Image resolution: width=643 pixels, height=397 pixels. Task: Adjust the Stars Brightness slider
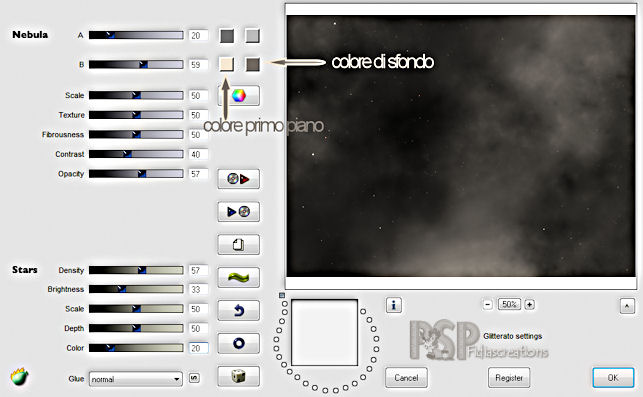[x=136, y=289]
